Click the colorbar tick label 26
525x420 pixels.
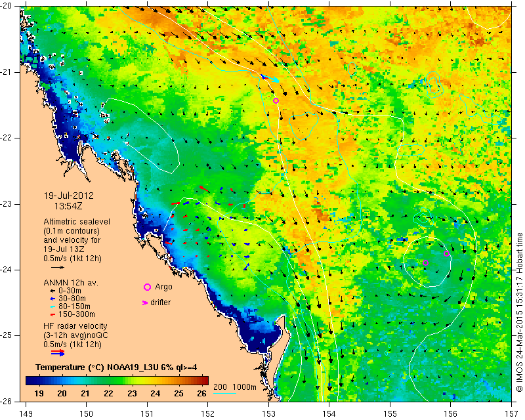tap(201, 393)
